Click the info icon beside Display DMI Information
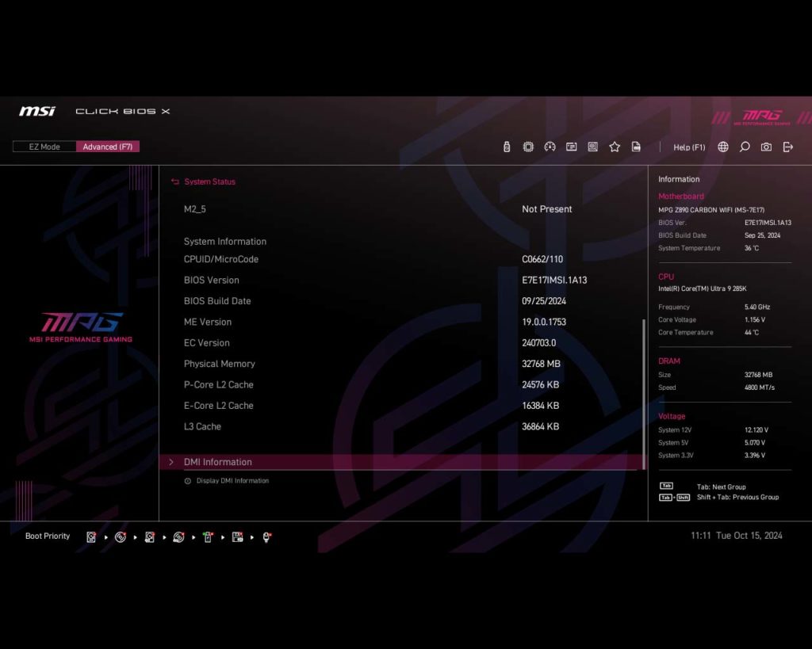Screen dimensions: 812x649 pos(187,481)
